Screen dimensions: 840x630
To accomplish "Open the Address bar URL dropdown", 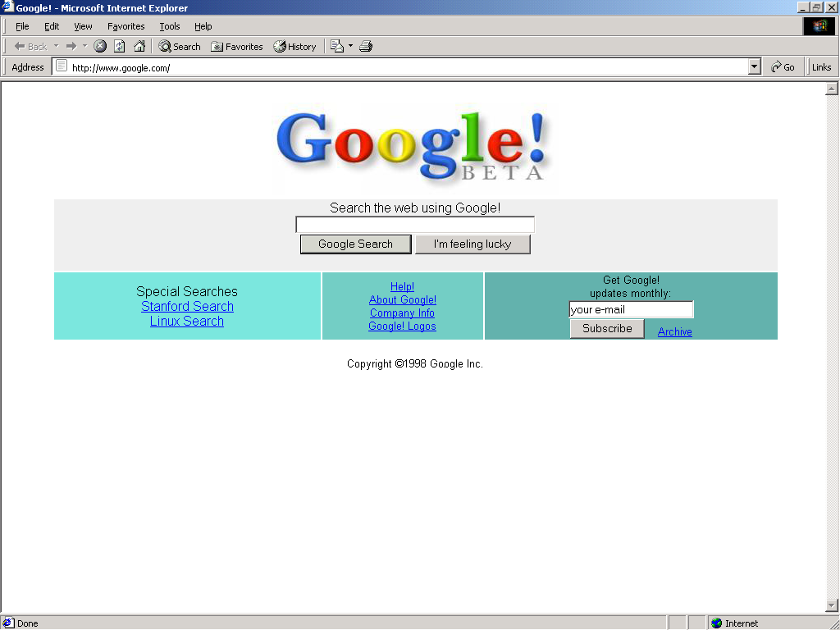I will (753, 66).
